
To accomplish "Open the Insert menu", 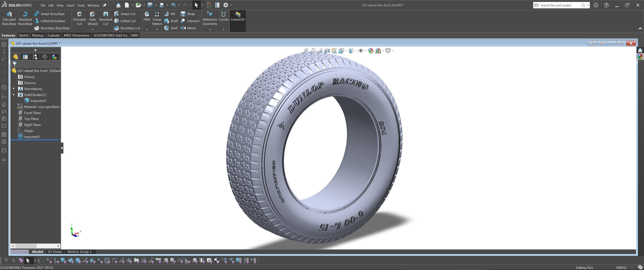I will pyautogui.click(x=70, y=5).
